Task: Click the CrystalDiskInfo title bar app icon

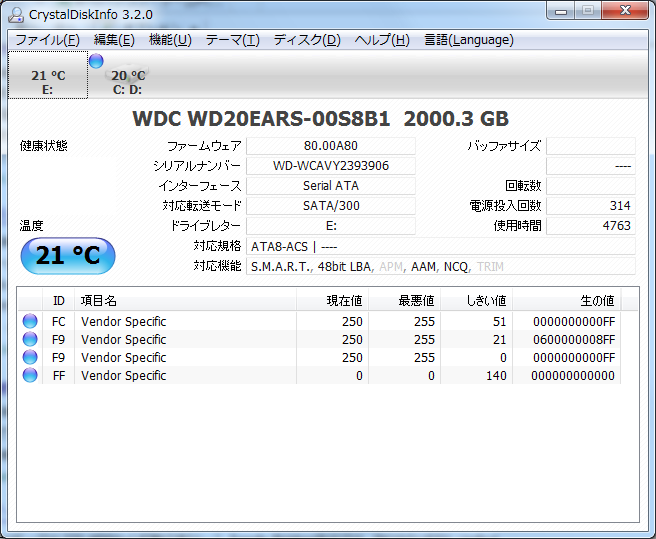Action: pos(15,15)
